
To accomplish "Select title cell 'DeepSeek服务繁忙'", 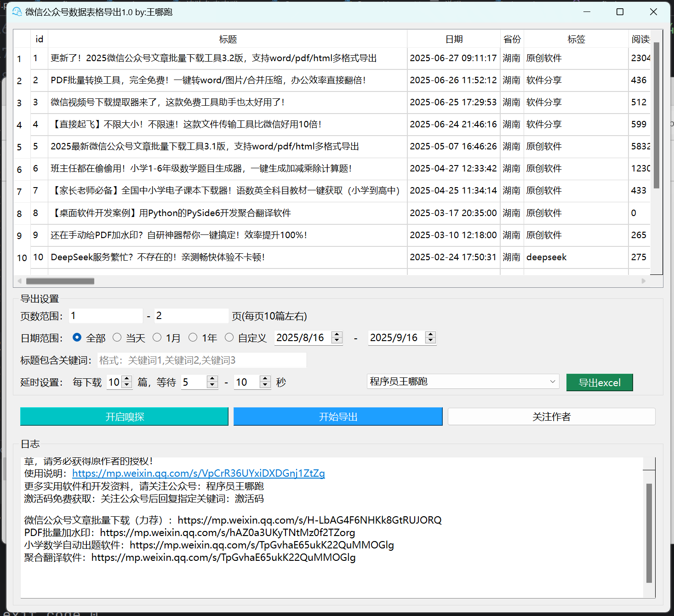I will 228,257.
